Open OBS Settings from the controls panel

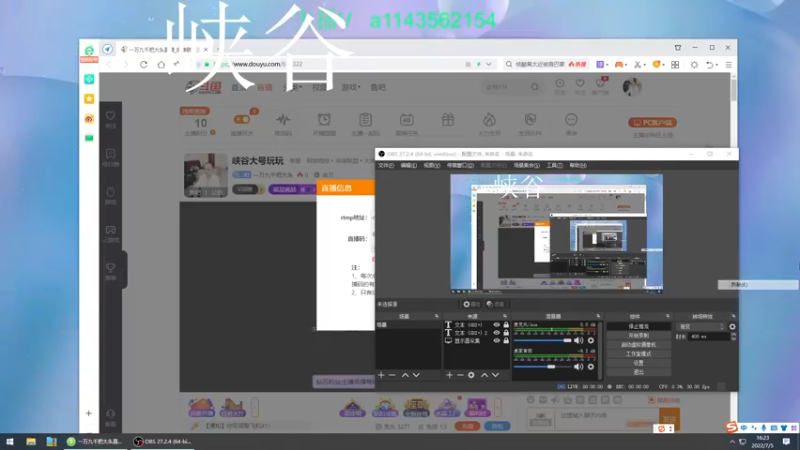tap(638, 363)
